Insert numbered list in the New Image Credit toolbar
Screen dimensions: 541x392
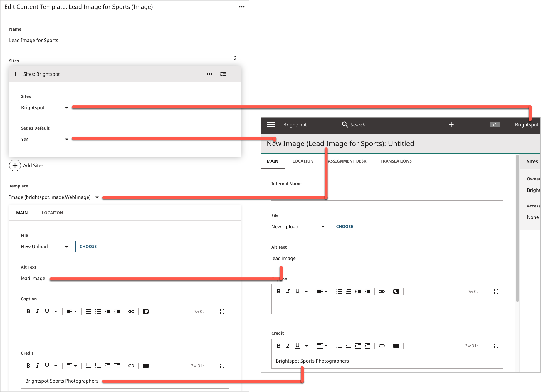349,346
